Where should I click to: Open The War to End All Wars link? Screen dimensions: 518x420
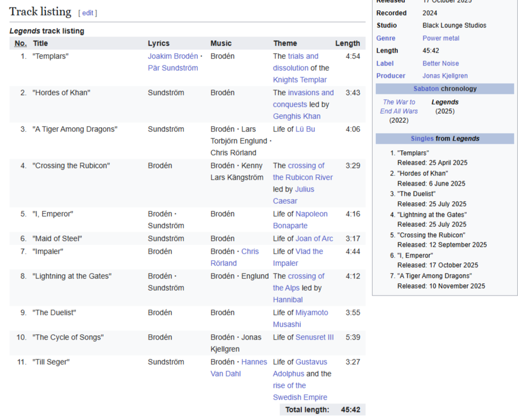[x=399, y=107]
